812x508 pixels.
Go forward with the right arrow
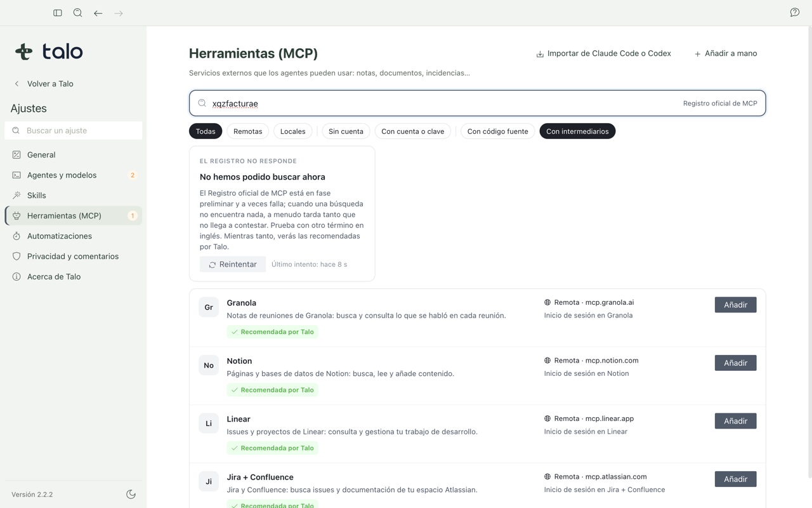coord(119,13)
